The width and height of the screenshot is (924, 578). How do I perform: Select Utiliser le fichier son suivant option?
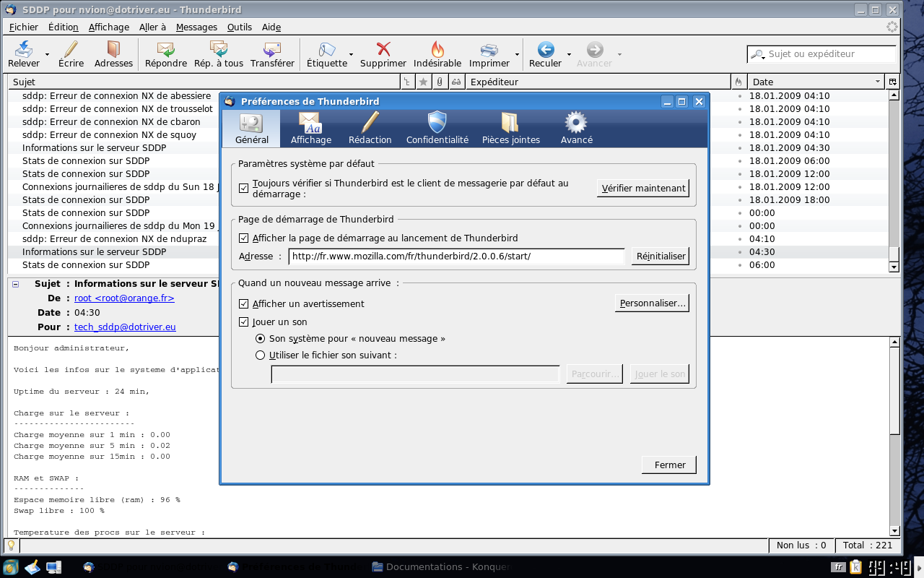tap(261, 355)
